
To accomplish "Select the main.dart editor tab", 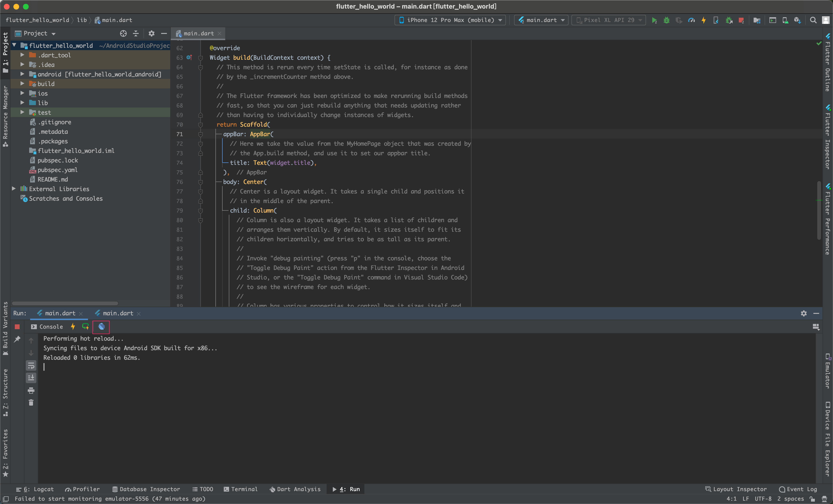I will [x=198, y=33].
